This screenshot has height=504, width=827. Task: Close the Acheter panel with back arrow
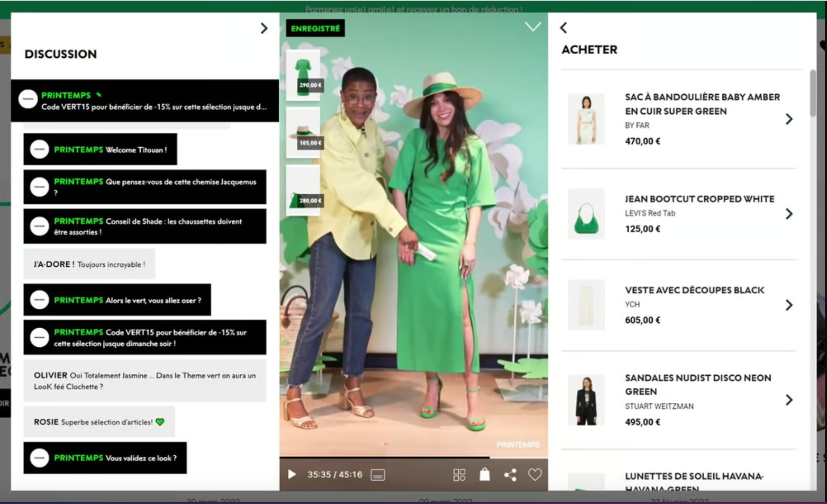click(563, 28)
